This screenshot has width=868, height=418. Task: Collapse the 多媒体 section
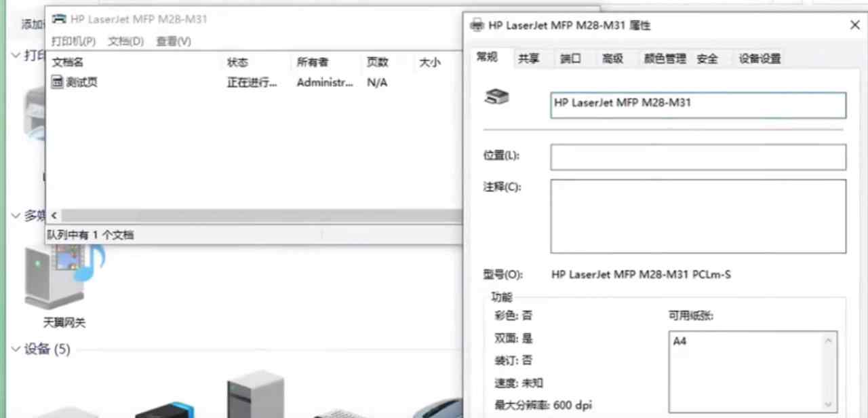[15, 216]
